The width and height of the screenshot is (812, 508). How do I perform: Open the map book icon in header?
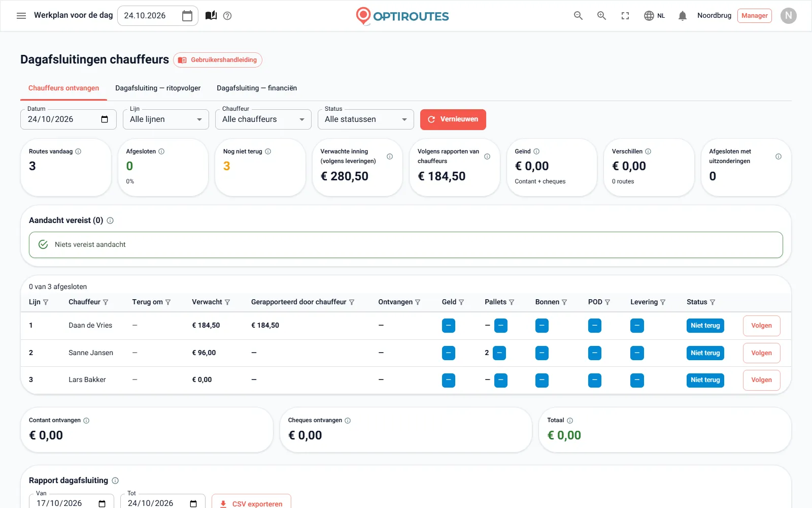[x=211, y=16]
